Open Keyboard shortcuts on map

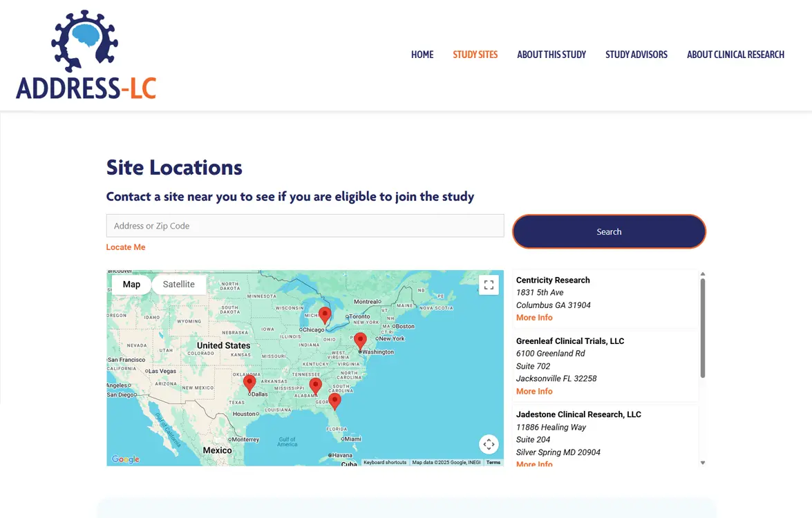[385, 463]
